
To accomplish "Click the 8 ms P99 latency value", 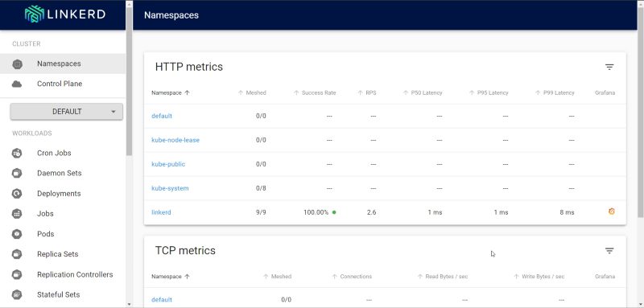I will coord(567,212).
